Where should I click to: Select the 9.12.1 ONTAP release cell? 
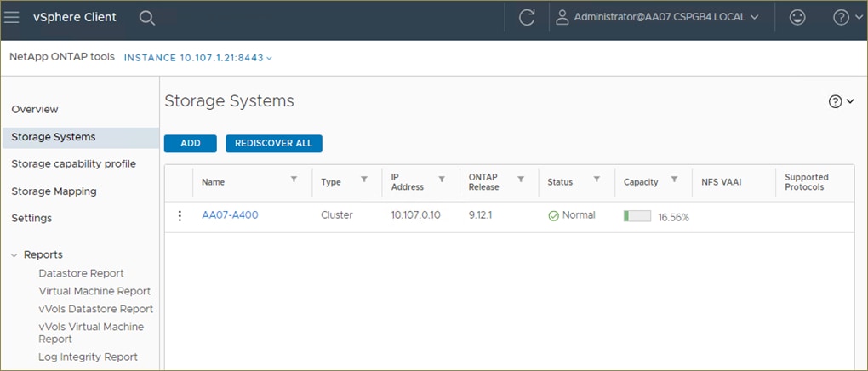(x=481, y=214)
